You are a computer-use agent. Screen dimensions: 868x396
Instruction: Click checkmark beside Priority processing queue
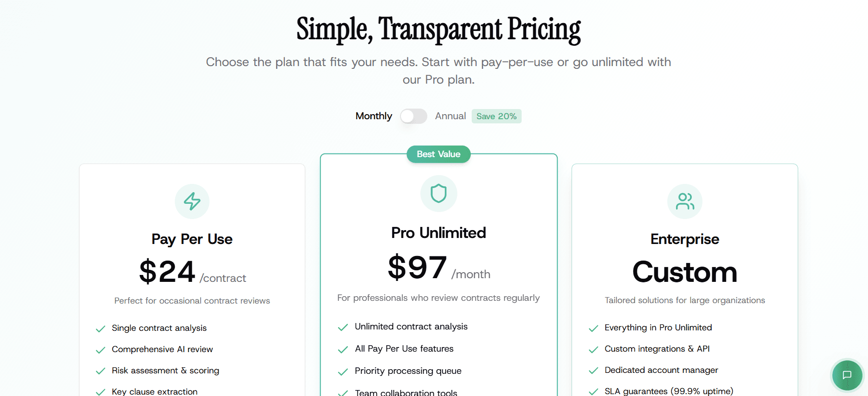pyautogui.click(x=343, y=372)
